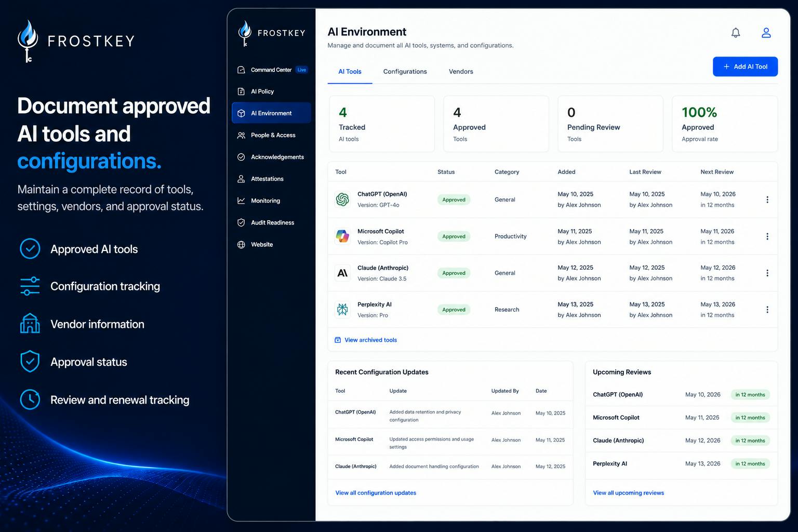This screenshot has width=798, height=532.
Task: Open Monitoring in the sidebar
Action: point(271,201)
